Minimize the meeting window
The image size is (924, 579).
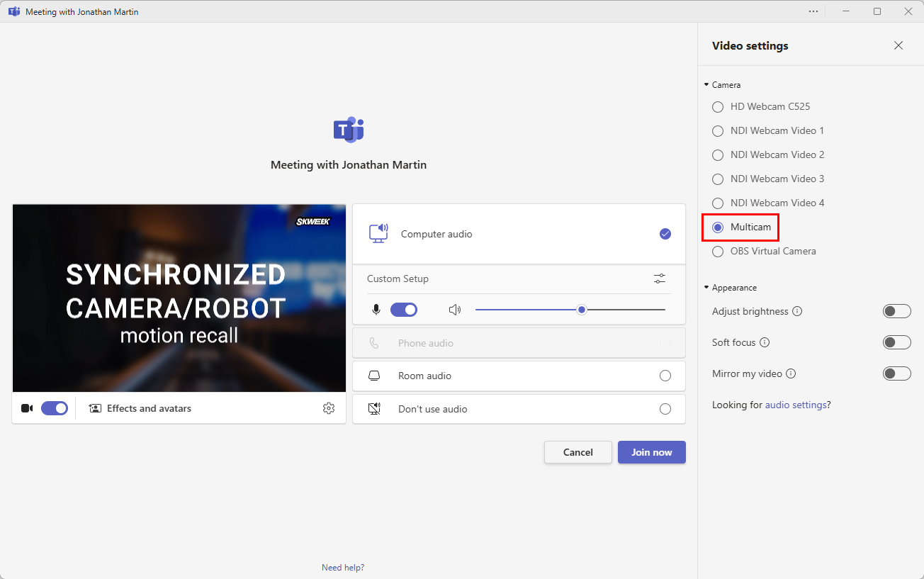pos(846,11)
